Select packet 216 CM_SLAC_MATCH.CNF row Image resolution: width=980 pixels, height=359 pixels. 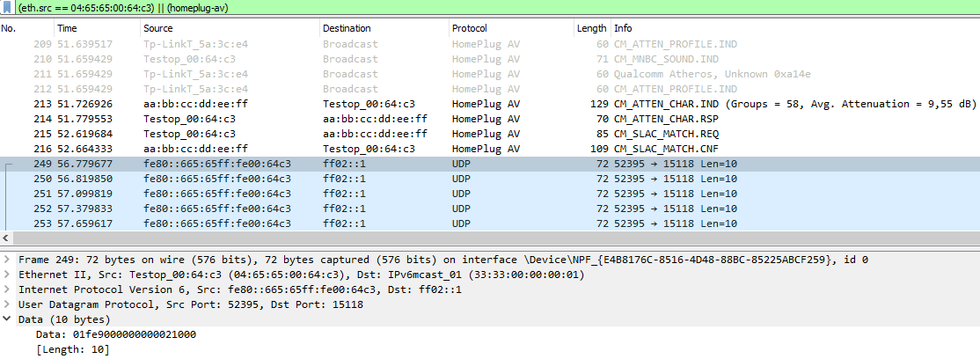tap(490, 149)
